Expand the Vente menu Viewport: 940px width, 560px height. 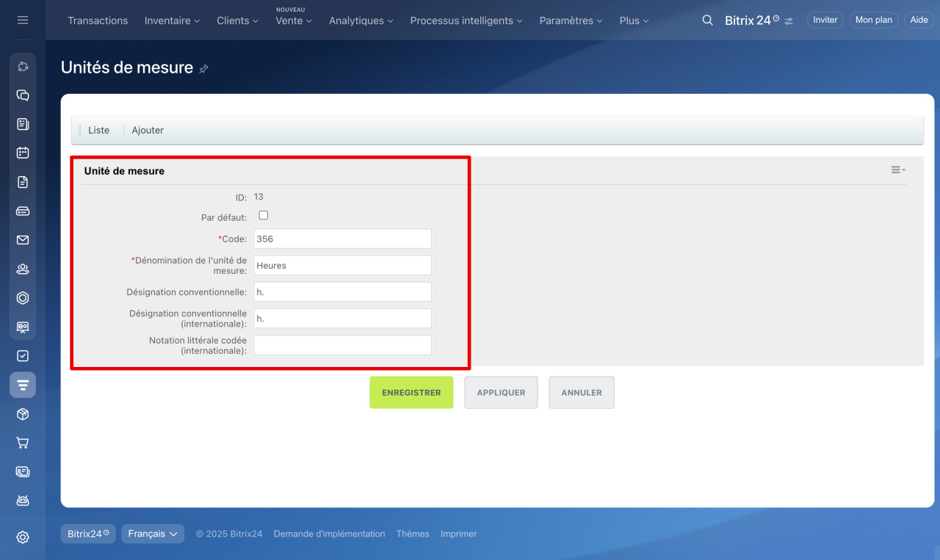[294, 21]
